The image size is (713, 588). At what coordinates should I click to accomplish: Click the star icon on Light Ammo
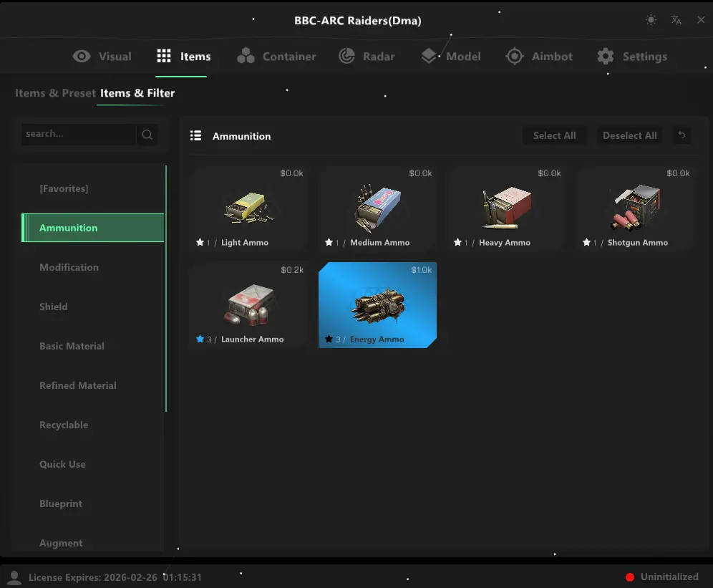(x=200, y=243)
